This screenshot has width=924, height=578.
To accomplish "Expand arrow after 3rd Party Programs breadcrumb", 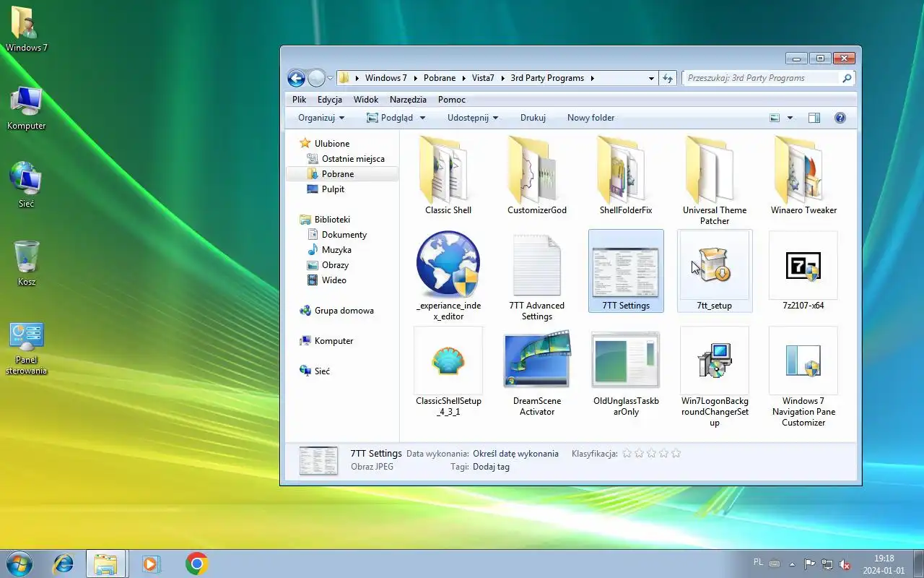I will [593, 78].
